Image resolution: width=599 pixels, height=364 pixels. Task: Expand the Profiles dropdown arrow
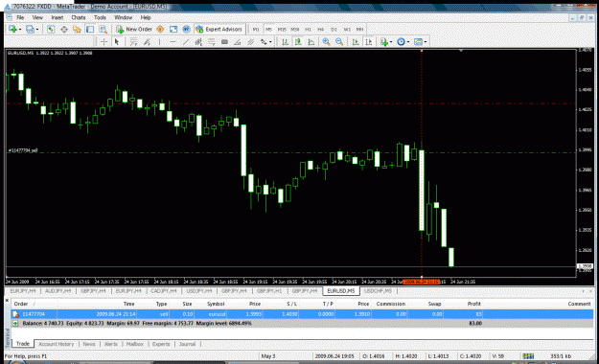coord(37,30)
